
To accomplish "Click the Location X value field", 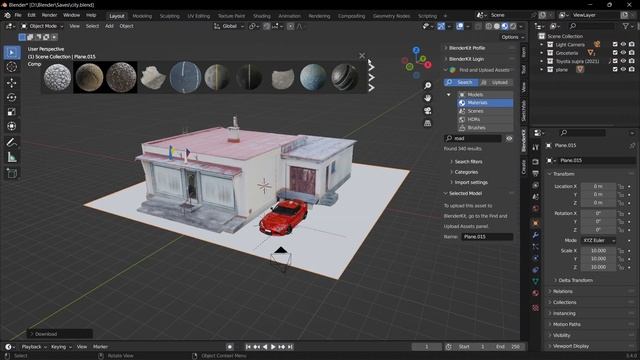I will pos(598,186).
